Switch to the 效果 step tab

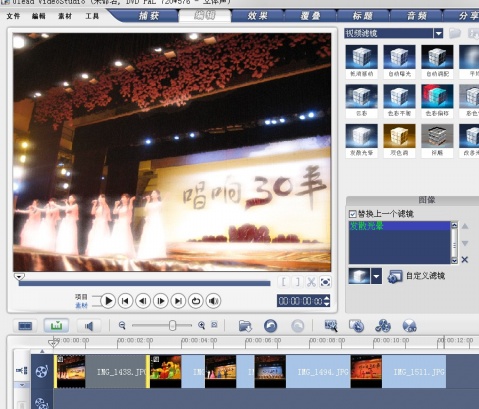pyautogui.click(x=257, y=16)
